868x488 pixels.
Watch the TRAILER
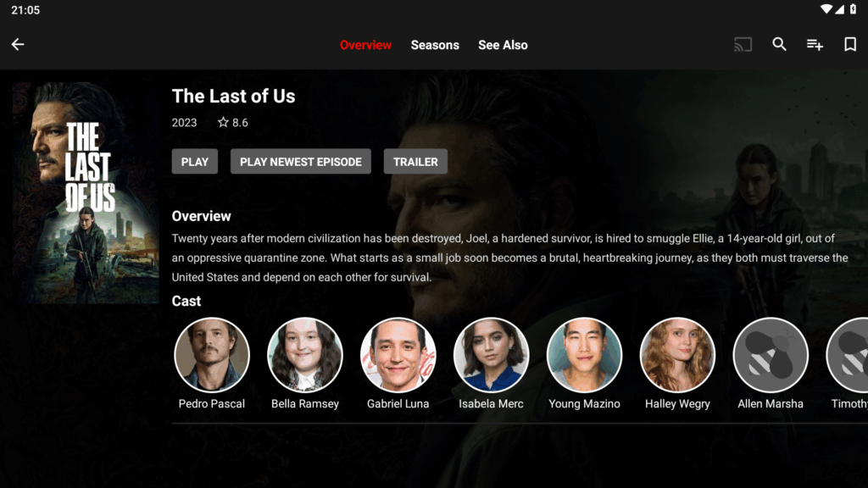pos(415,162)
